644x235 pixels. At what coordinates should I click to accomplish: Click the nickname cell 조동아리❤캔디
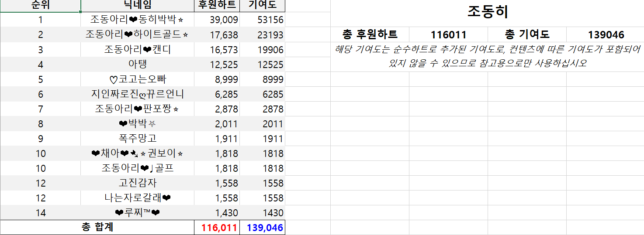[138, 49]
